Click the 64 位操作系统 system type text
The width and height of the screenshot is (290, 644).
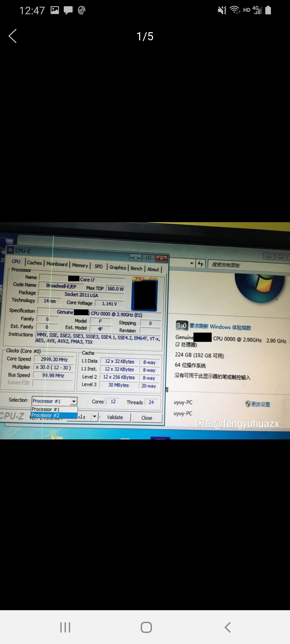[190, 365]
